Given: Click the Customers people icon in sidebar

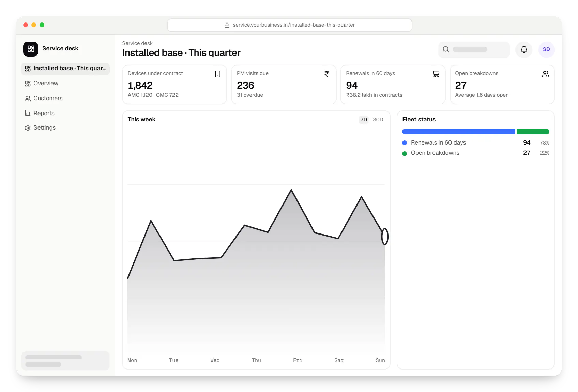Looking at the screenshot, I should click(28, 99).
